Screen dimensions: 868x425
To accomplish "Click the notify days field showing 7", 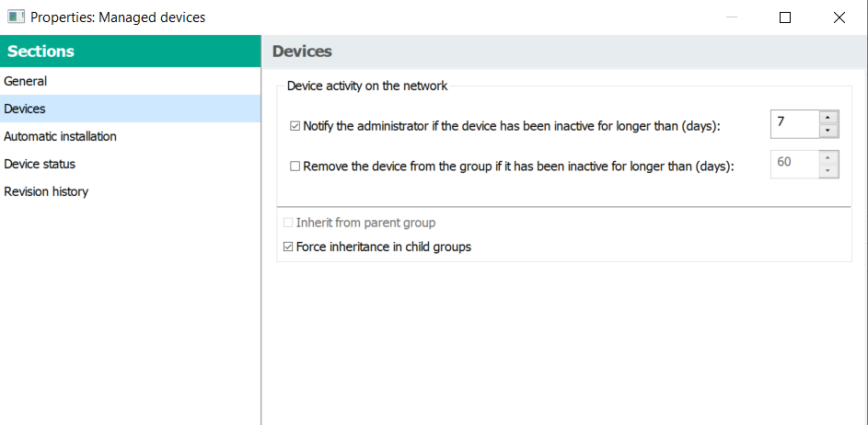I will (x=793, y=123).
